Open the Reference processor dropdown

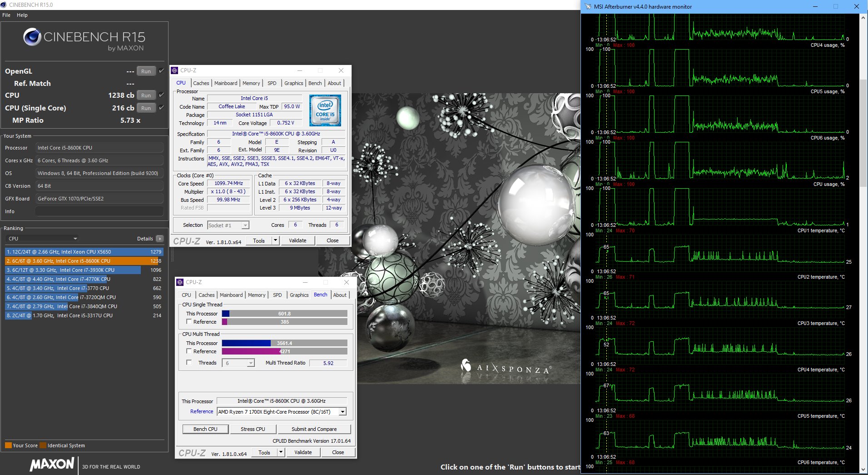(x=342, y=412)
